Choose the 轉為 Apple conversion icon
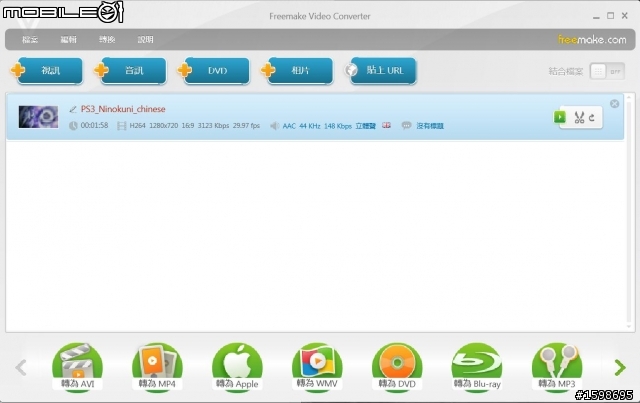640x403 pixels. (237, 367)
